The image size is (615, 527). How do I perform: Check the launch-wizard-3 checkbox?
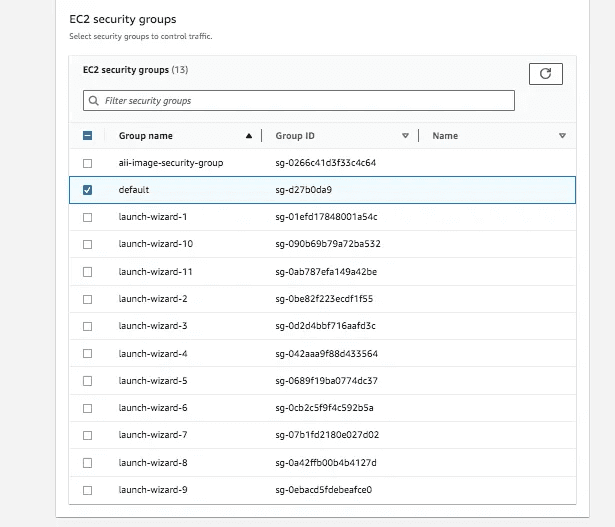87,326
